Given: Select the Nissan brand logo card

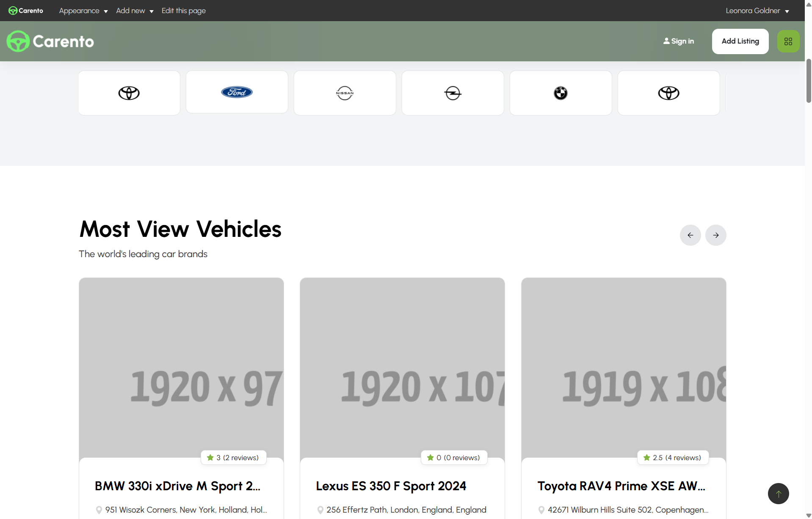Looking at the screenshot, I should point(345,93).
